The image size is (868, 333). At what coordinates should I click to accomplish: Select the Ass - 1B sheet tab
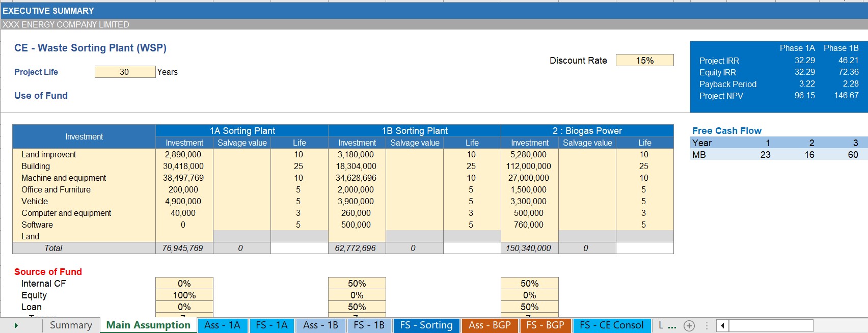(x=320, y=325)
